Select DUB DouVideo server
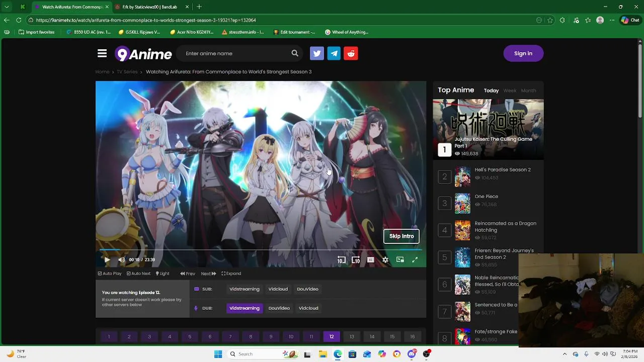Screen dimensions: 644x362 pyautogui.click(x=279, y=308)
